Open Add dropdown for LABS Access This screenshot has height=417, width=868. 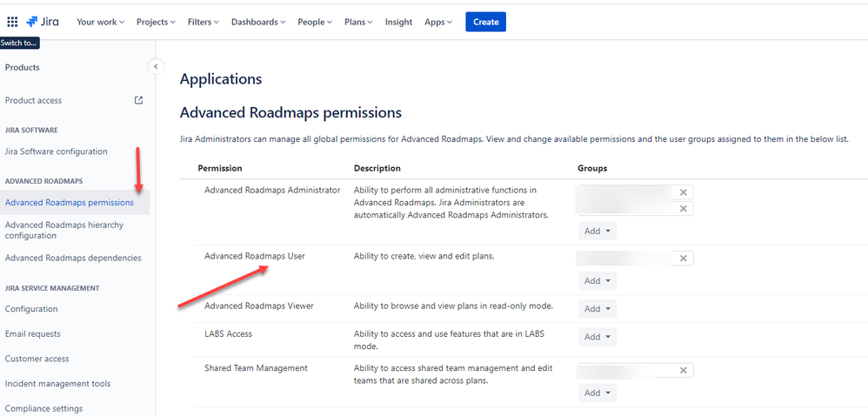point(598,337)
